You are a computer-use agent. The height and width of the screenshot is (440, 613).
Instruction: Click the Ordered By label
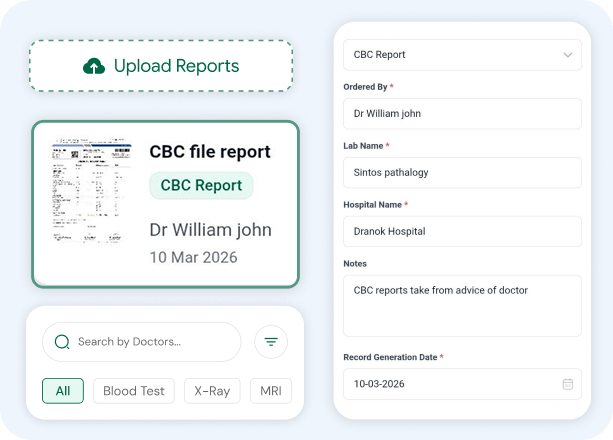click(365, 87)
